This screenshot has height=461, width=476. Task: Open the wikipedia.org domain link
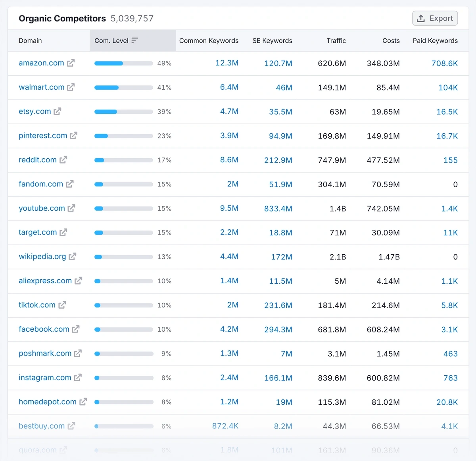coord(42,257)
